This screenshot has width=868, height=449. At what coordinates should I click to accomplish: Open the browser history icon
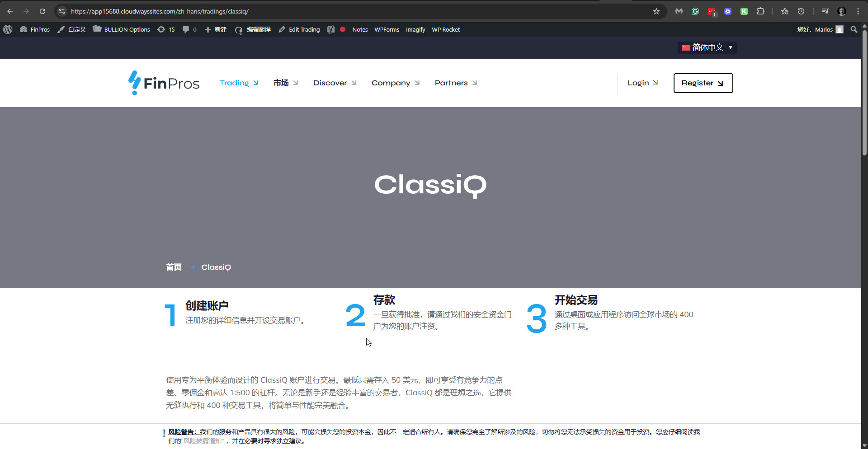pos(801,11)
